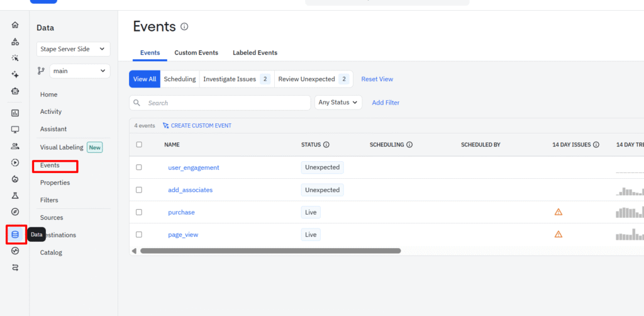The width and height of the screenshot is (644, 316).
Task: Switch to the Custom Events tab
Action: pyautogui.click(x=196, y=53)
